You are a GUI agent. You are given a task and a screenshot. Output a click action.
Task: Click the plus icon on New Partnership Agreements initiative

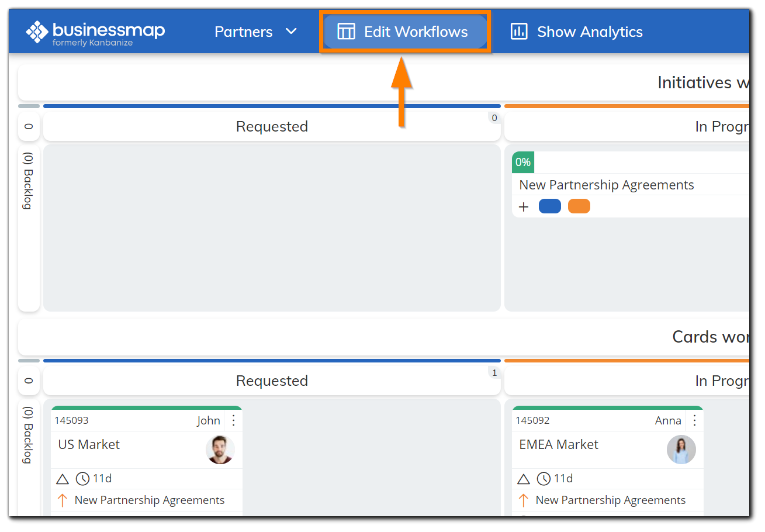point(523,206)
